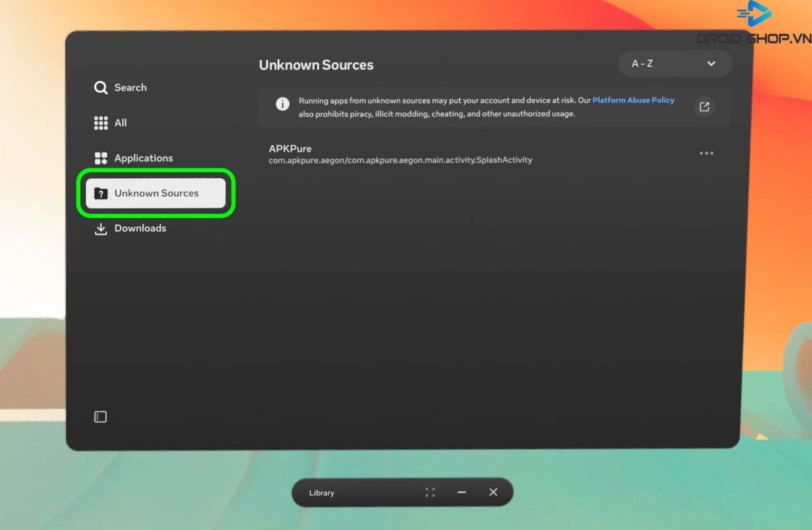Viewport: 812px width, 530px height.
Task: Click the Search magnifier icon
Action: [x=101, y=87]
